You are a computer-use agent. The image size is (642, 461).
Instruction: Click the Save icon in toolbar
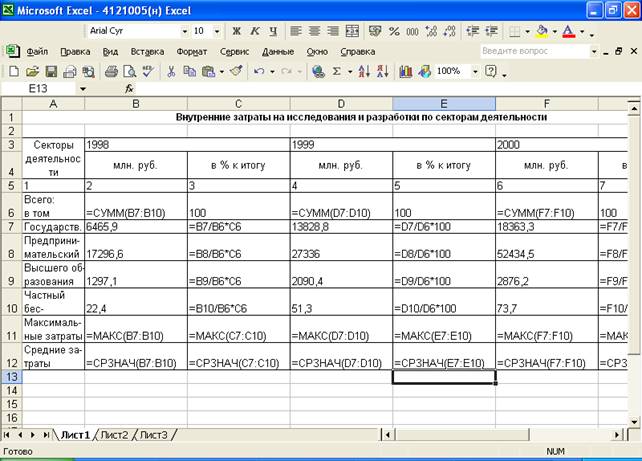[51, 72]
